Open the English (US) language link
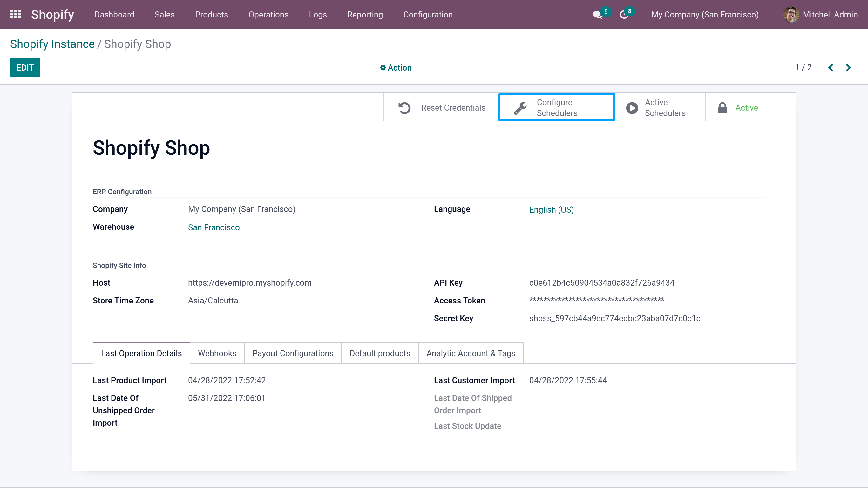 point(551,210)
